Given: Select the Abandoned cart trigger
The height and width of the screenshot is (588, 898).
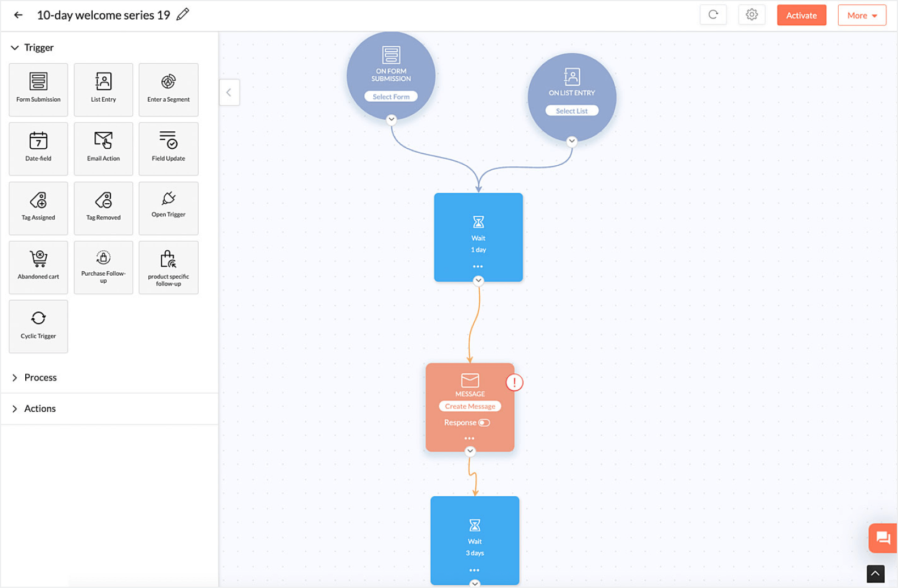Looking at the screenshot, I should coord(38,267).
